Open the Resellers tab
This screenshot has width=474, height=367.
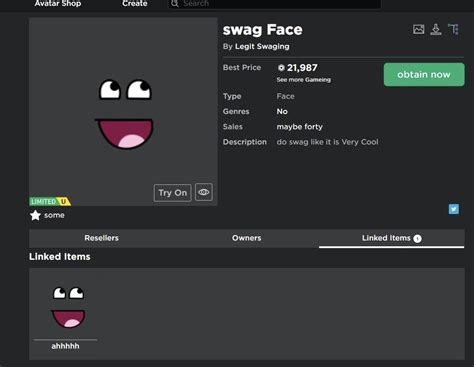101,238
